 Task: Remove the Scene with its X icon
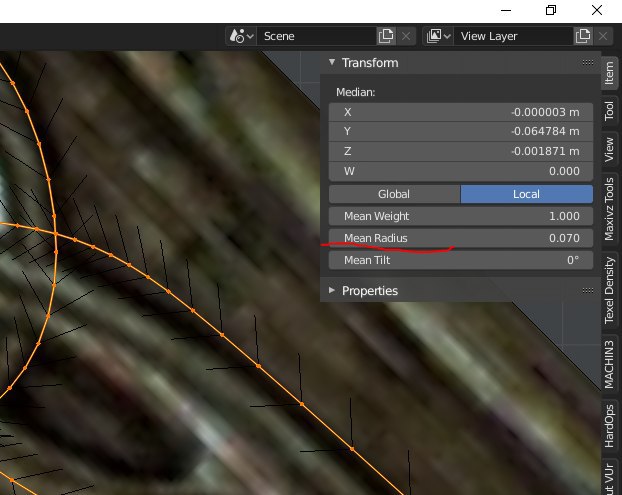pos(406,36)
